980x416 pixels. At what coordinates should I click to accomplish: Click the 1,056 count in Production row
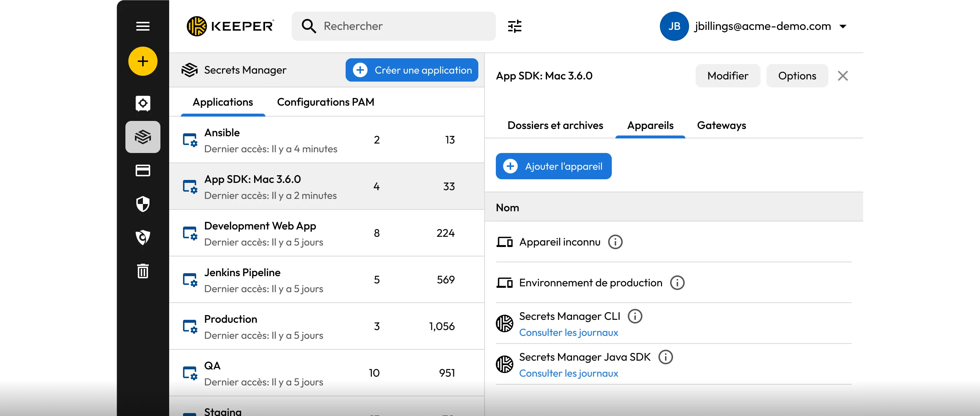coord(442,326)
